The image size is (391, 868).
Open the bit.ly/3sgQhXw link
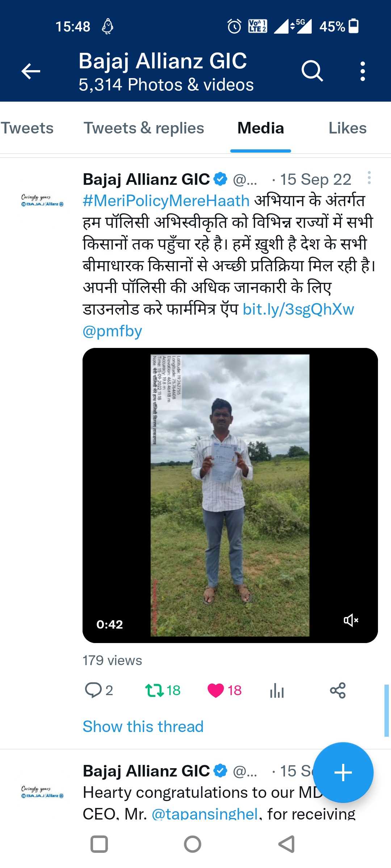(298, 310)
